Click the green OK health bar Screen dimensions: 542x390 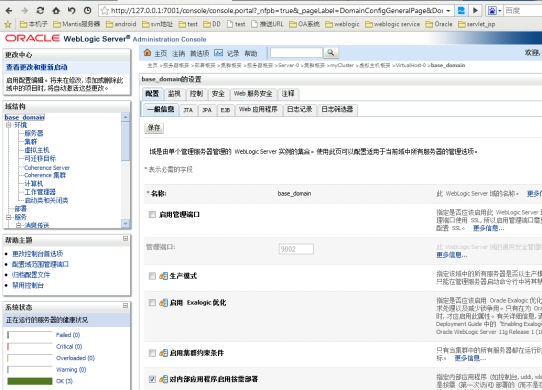[x=30, y=381]
